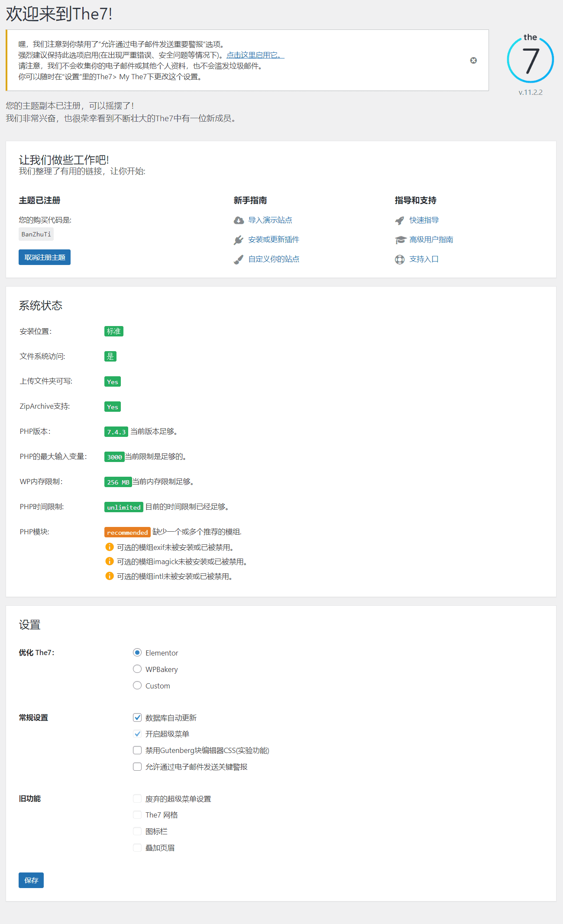Click the 取消注册主题 button
Viewport: 563px width, 924px height.
[45, 257]
